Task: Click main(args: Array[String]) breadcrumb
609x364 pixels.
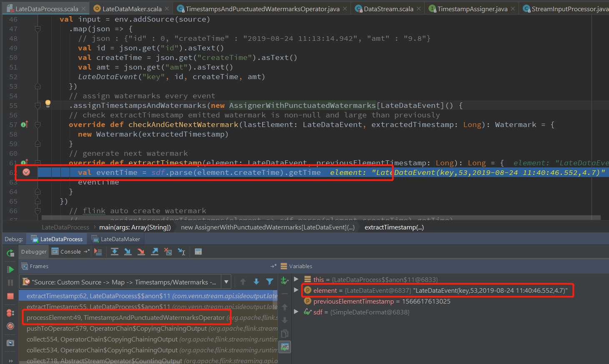Action: [135, 227]
